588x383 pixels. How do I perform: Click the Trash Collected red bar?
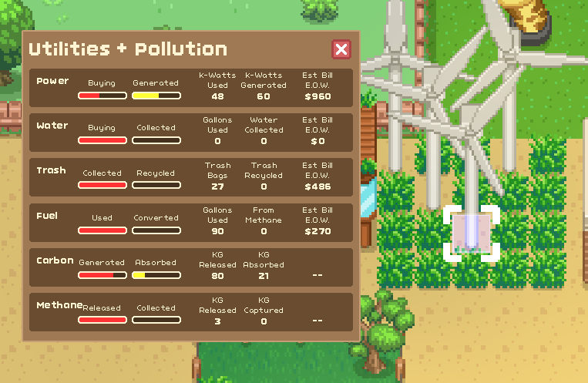[x=102, y=185]
